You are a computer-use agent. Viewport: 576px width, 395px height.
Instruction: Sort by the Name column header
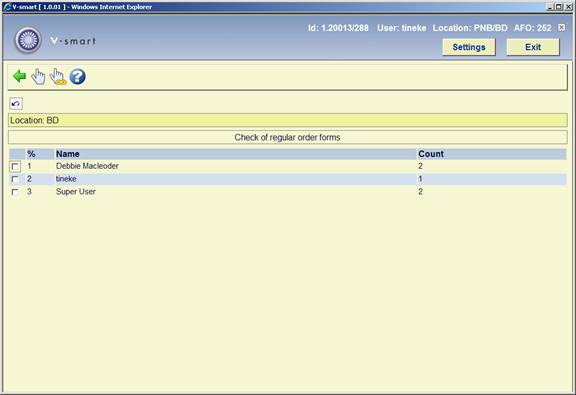[68, 154]
